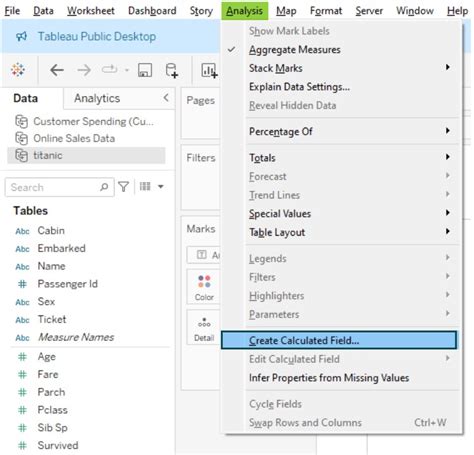Open the File menu
474x455 pixels.
(12, 11)
